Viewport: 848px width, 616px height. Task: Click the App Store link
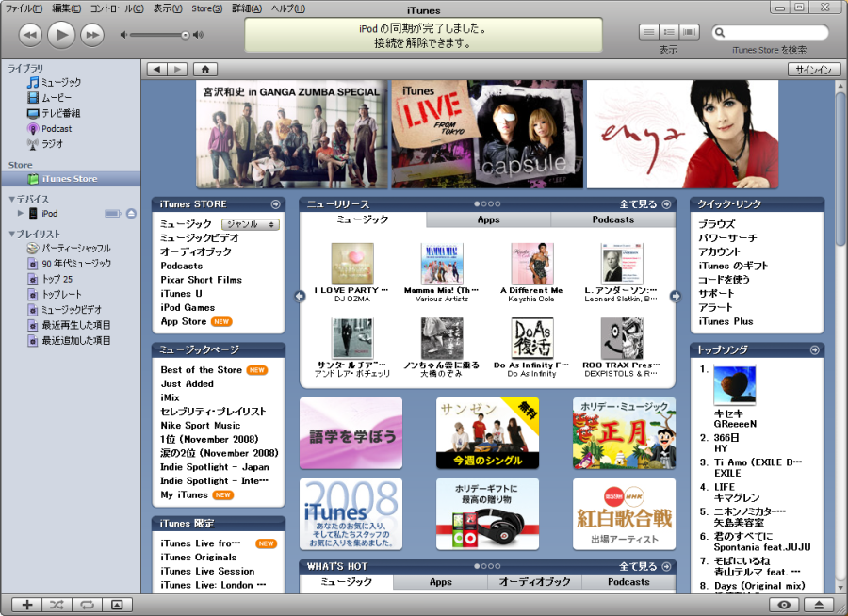pyautogui.click(x=184, y=321)
